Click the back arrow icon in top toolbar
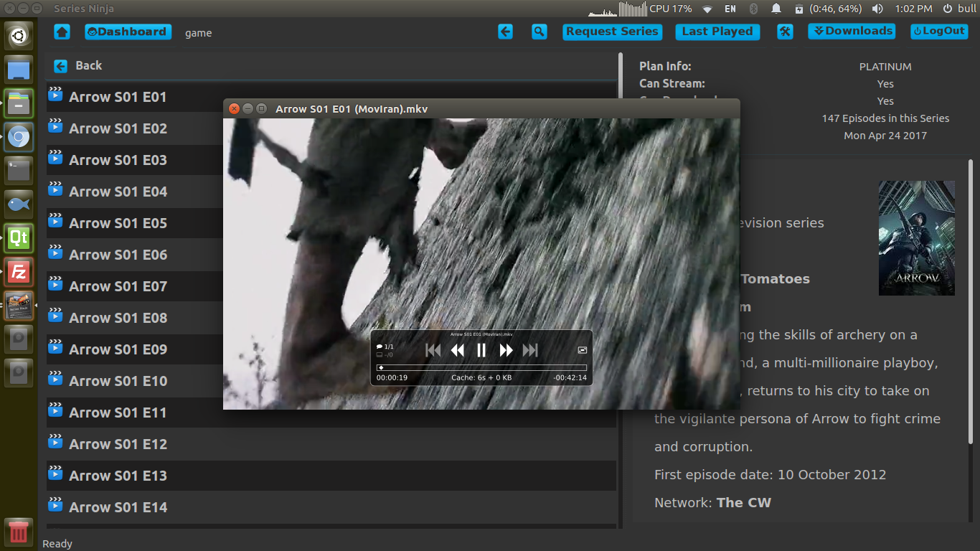The width and height of the screenshot is (980, 551). click(x=506, y=32)
